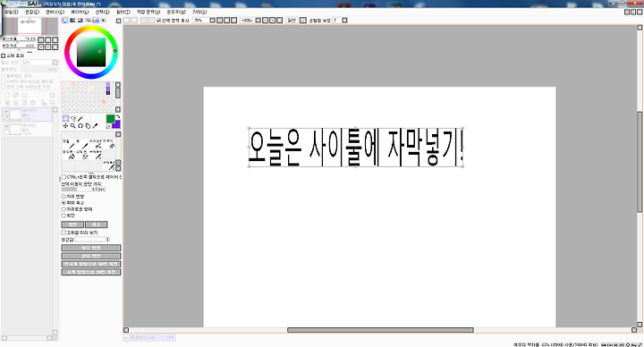Open the 편집 menu
644x347 pixels.
click(x=32, y=12)
